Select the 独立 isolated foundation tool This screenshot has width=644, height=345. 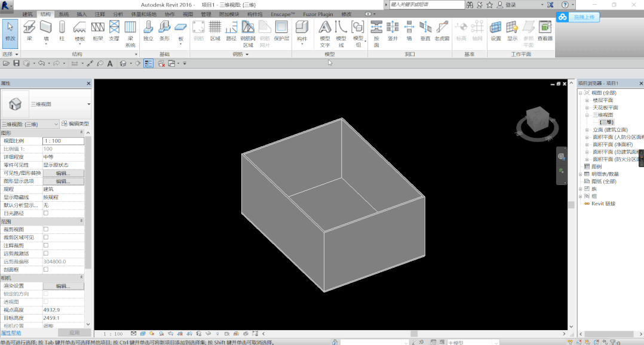tap(148, 31)
